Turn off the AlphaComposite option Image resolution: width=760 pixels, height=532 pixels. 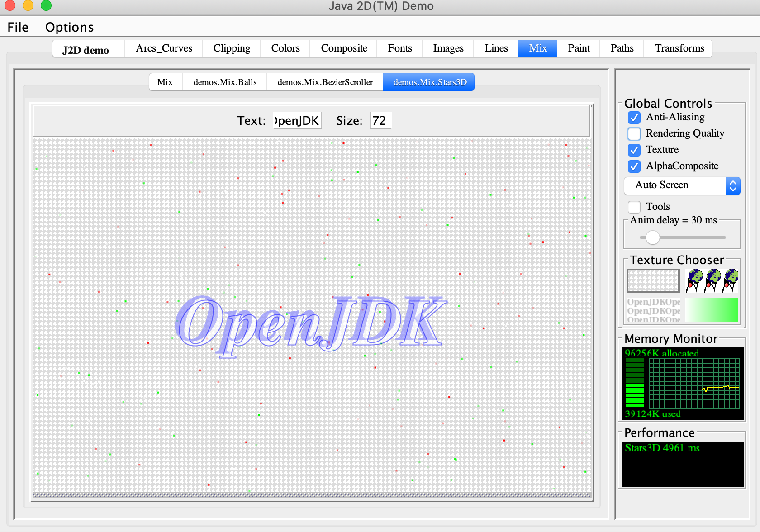tap(634, 166)
